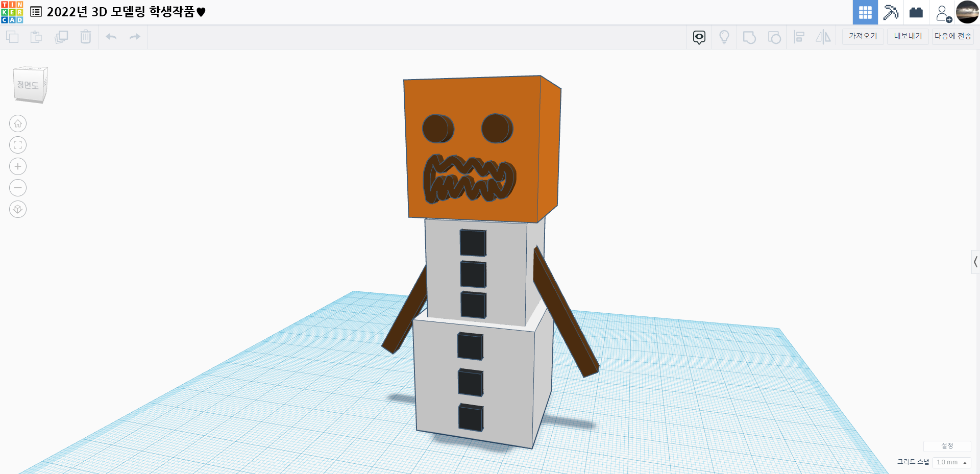Click the Fit all in view icon
This screenshot has width=980, height=474.
18,145
